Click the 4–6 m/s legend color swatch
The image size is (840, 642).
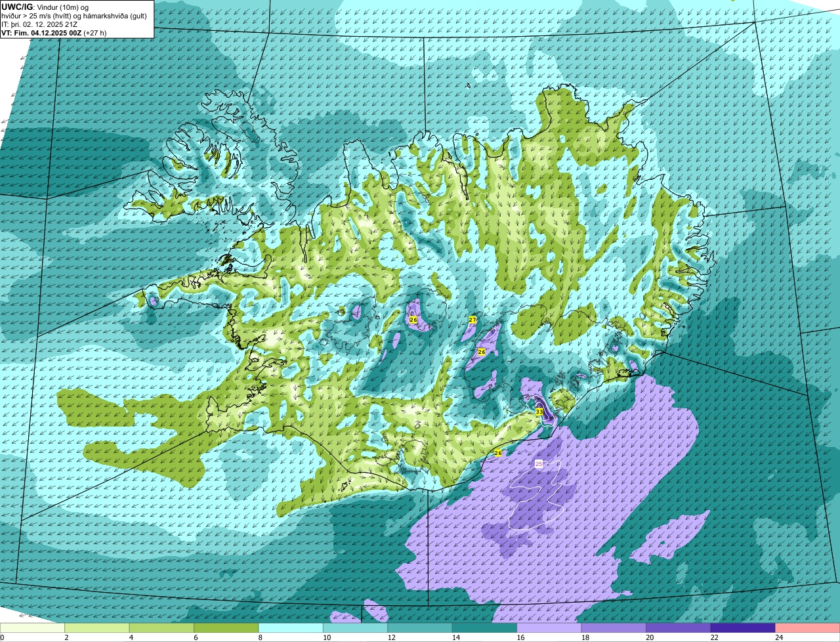[x=161, y=628]
